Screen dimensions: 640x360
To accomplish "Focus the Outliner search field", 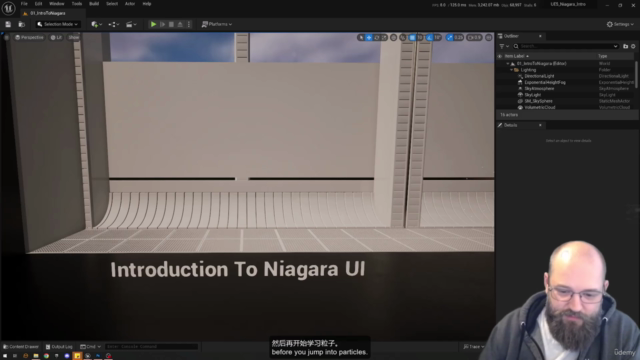I will (x=565, y=46).
